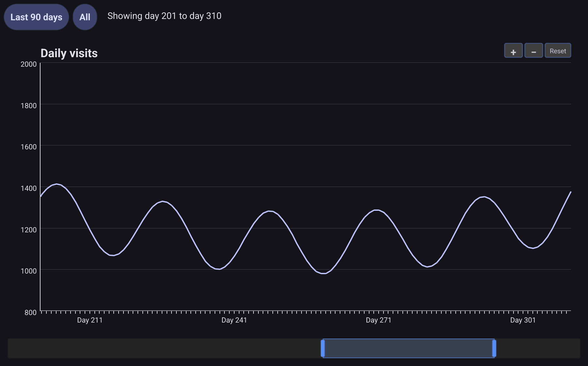Reset the chart zoom
588x366 pixels.
tap(558, 51)
